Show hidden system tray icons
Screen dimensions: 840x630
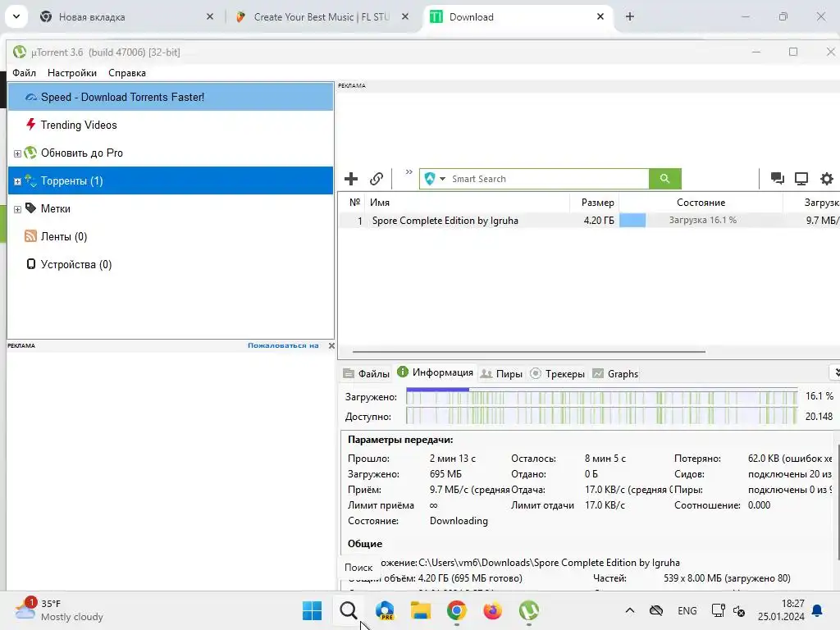(630, 610)
